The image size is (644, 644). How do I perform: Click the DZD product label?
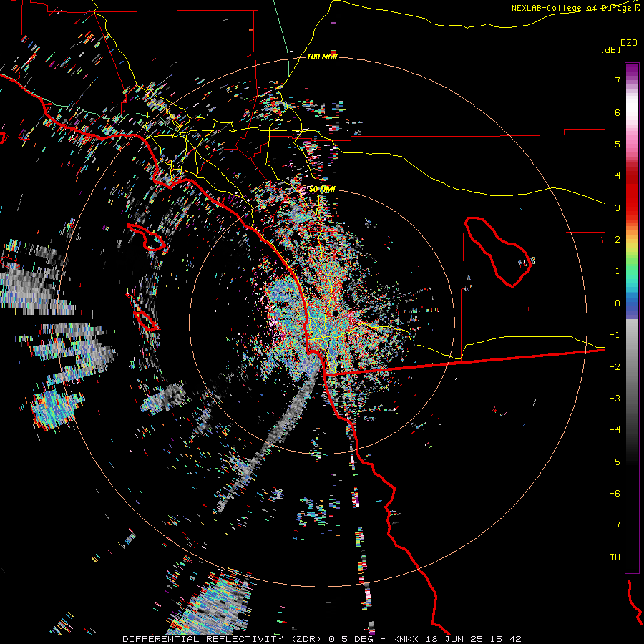click(629, 43)
